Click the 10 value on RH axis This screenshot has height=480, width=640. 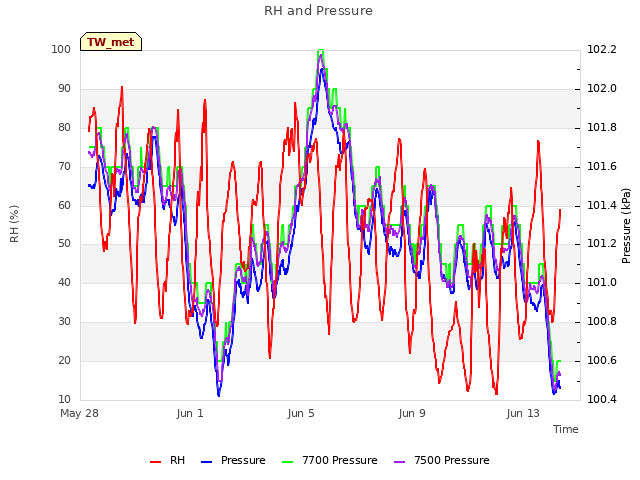(x=64, y=399)
